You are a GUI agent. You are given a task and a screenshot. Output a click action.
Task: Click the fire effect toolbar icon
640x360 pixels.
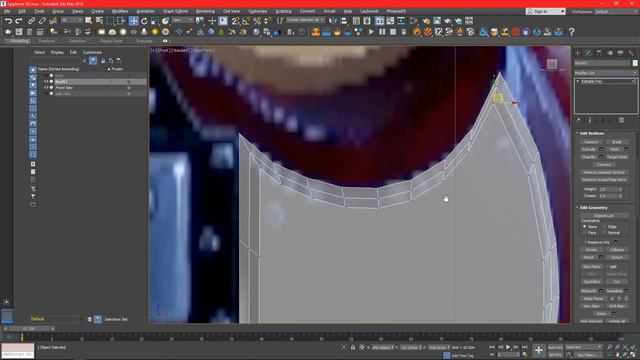click(417, 31)
